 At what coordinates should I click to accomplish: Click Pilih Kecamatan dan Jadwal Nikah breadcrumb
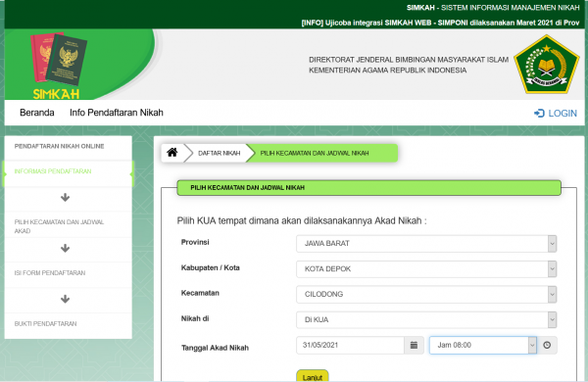pyautogui.click(x=315, y=153)
